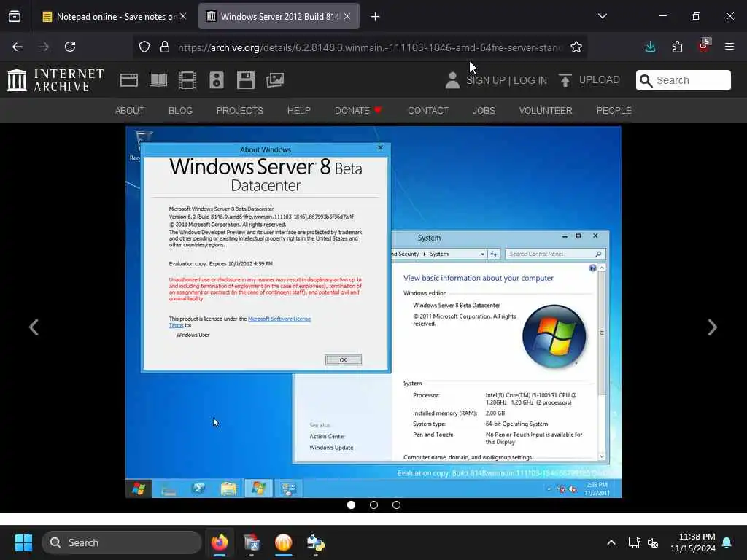Click the Windows Server 8 screenshot image
The width and height of the screenshot is (747, 560).
tap(373, 312)
